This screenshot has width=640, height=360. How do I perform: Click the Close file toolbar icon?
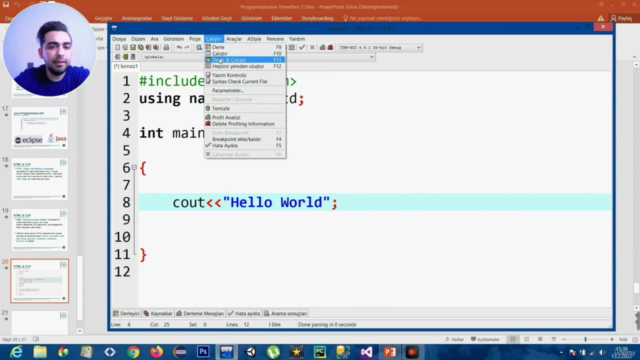149,47
